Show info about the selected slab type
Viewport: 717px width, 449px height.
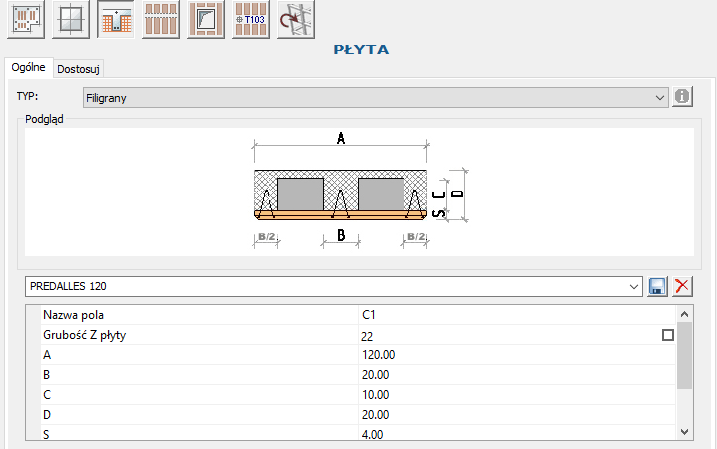click(x=683, y=97)
